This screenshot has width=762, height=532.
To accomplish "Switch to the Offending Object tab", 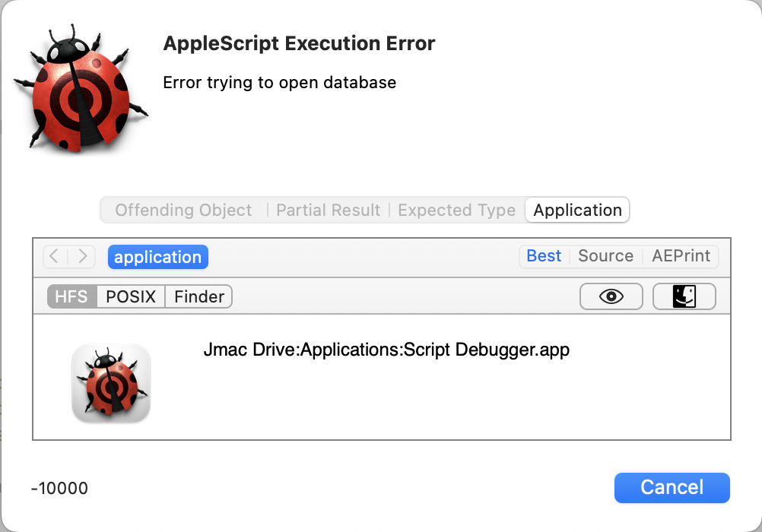I will pos(183,210).
